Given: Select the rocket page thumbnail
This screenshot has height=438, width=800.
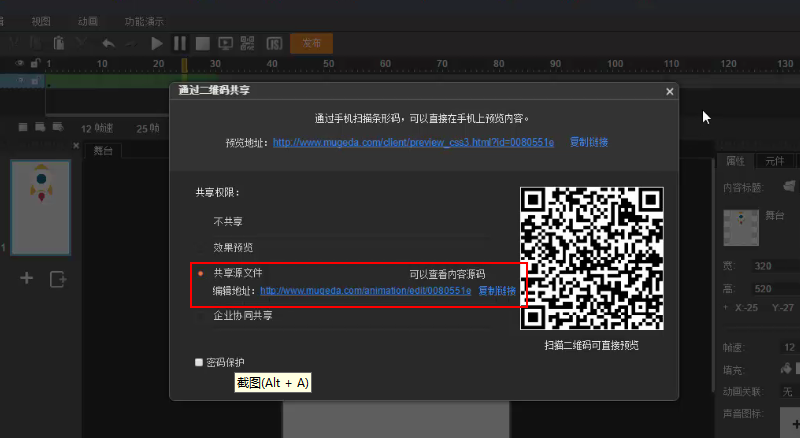Looking at the screenshot, I should [x=41, y=207].
